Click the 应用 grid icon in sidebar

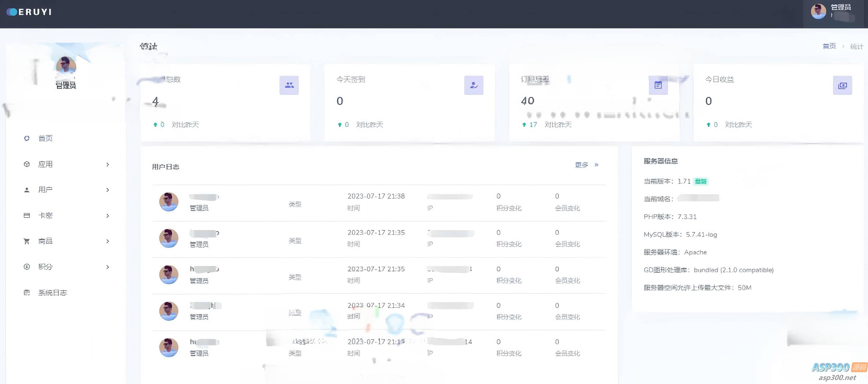27,164
